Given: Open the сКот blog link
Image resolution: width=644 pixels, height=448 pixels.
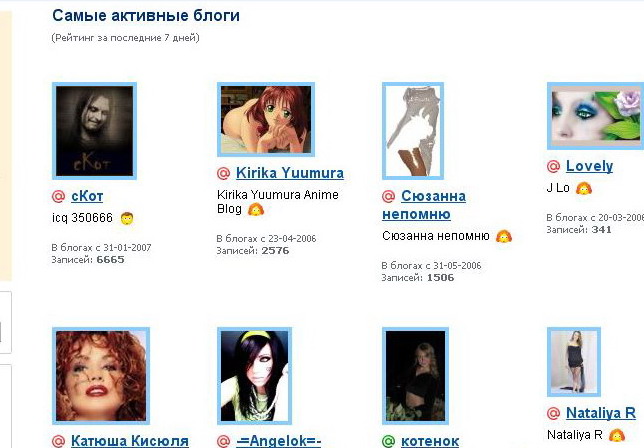Looking at the screenshot, I should 87,196.
